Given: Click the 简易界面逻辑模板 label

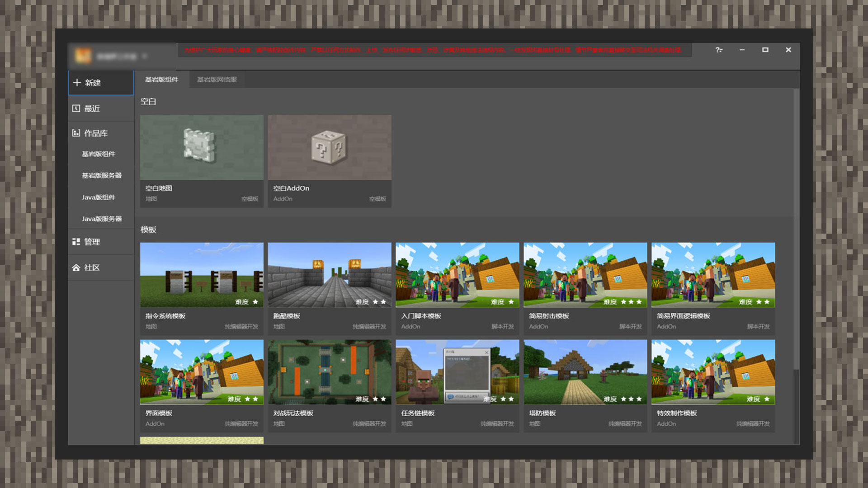Looking at the screenshot, I should [x=684, y=316].
